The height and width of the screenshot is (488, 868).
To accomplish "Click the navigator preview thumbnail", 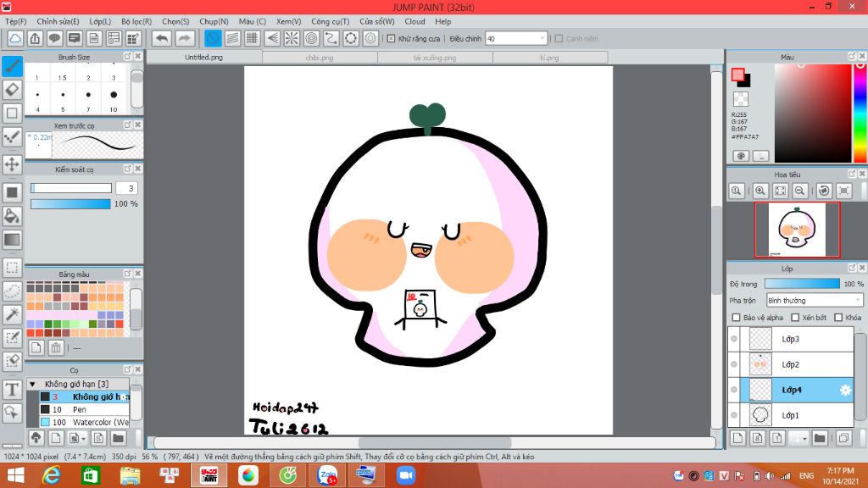I will coord(797,230).
